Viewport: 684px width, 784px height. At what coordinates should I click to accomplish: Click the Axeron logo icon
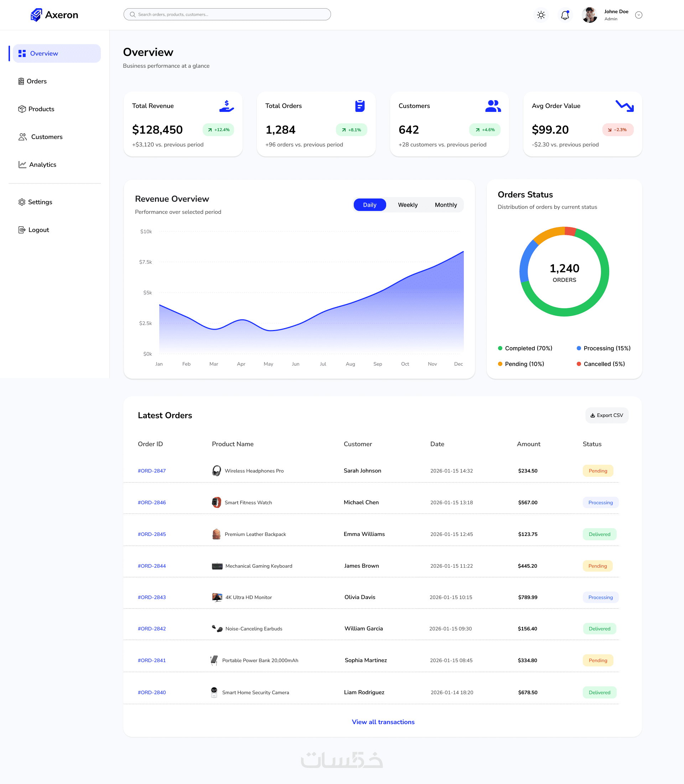[36, 15]
